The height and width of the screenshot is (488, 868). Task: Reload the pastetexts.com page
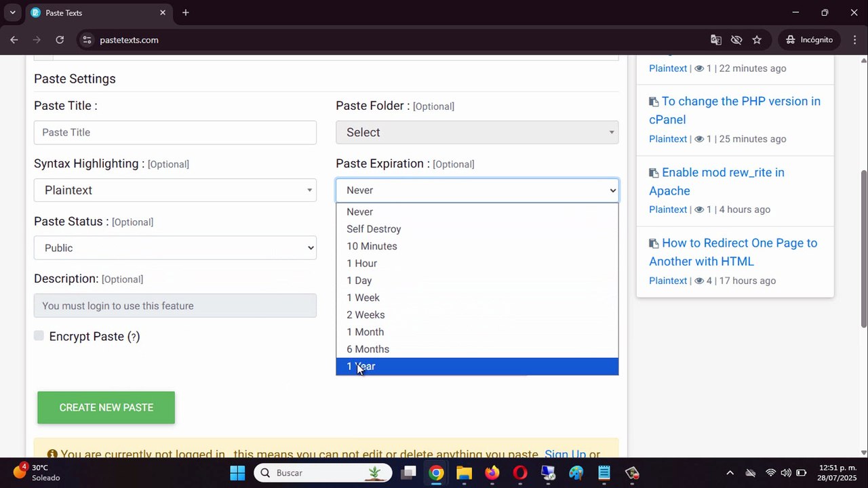pos(60,40)
